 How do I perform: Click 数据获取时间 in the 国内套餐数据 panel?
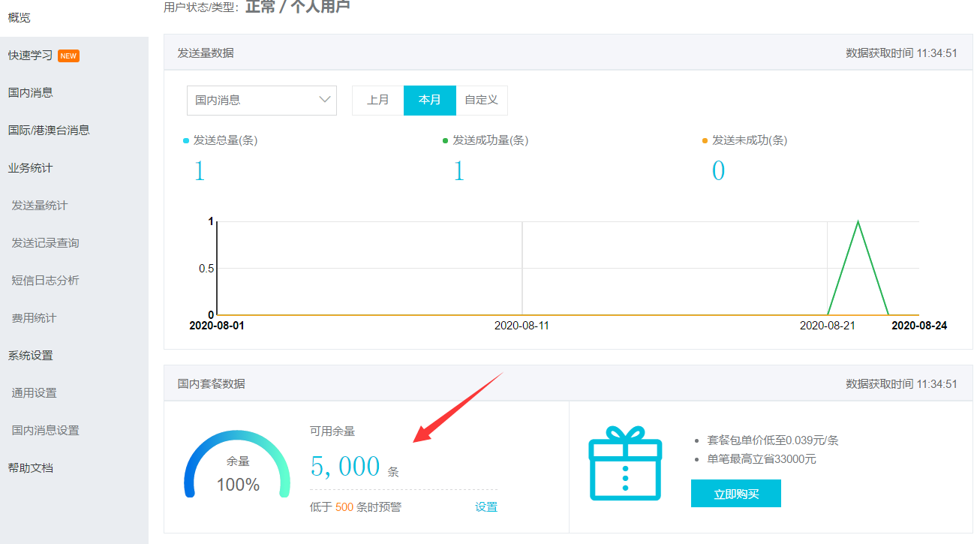click(901, 383)
